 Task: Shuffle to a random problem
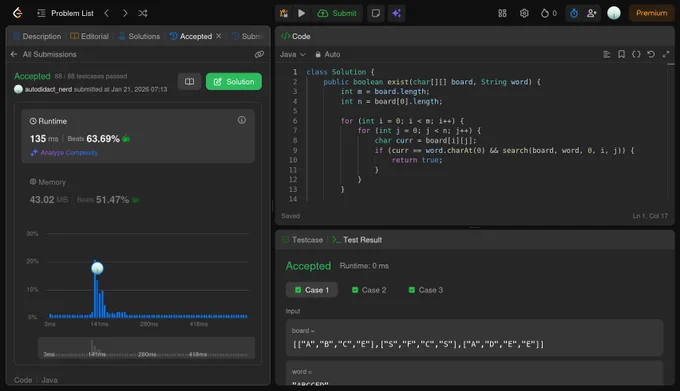(143, 13)
